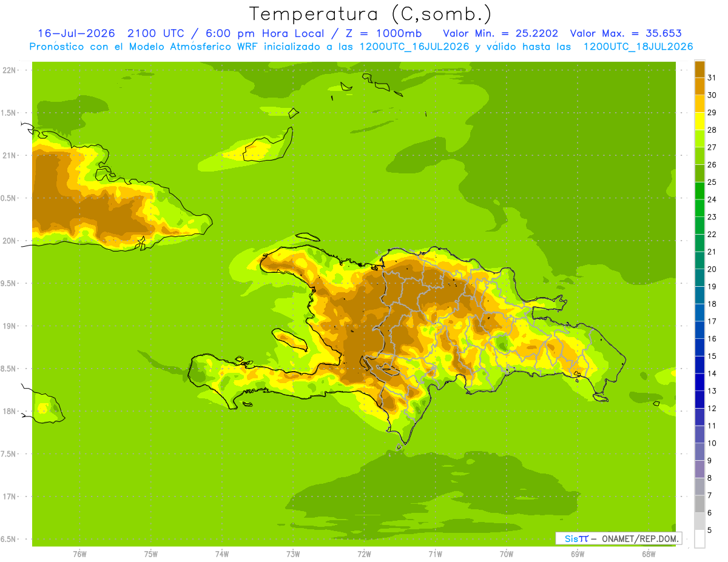Click the '73W' longitude label
Viewport: 728px width, 562px height.
tap(293, 554)
